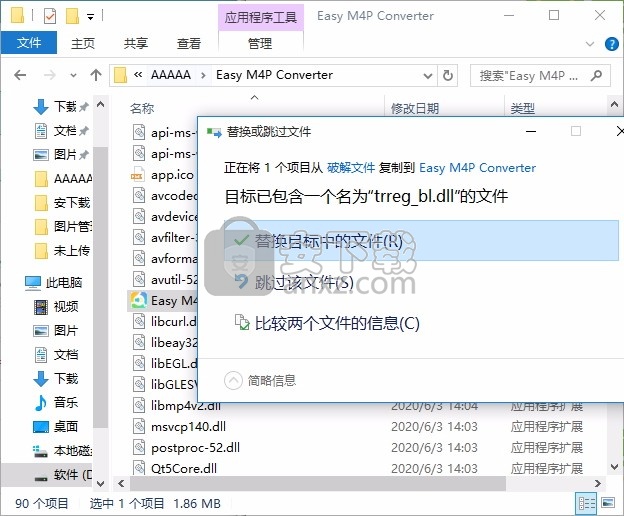The width and height of the screenshot is (624, 516).
Task: Refresh the current folder
Action: (x=448, y=75)
